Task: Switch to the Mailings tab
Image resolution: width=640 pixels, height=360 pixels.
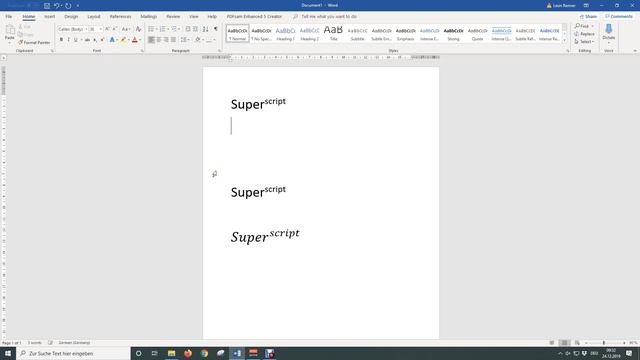Action: [149, 17]
